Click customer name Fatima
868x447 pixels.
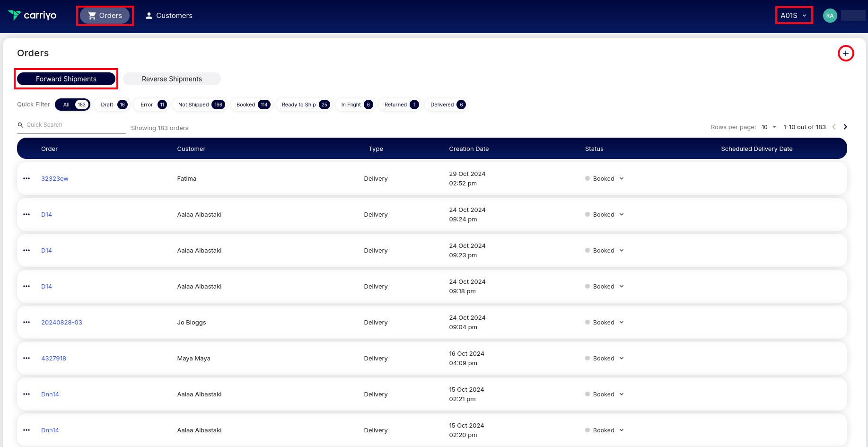pos(186,178)
